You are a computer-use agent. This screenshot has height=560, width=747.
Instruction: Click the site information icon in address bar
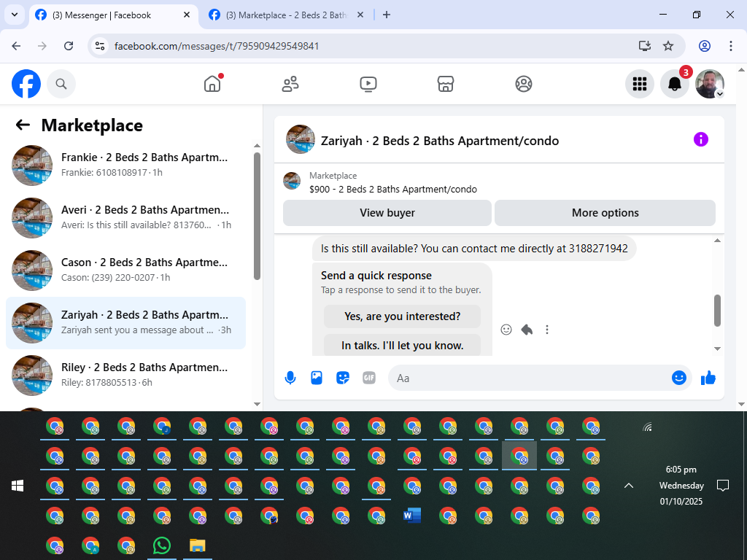(x=99, y=46)
